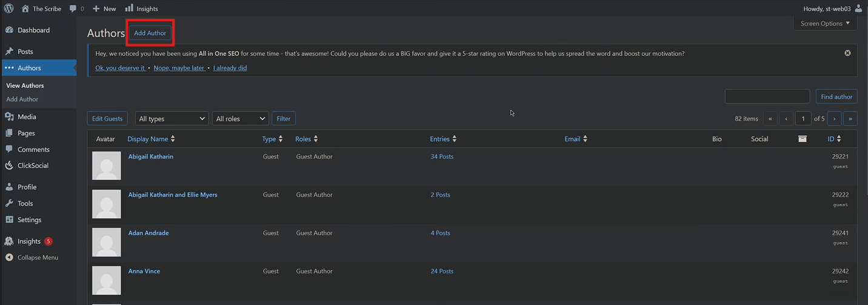Image resolution: width=868 pixels, height=305 pixels.
Task: Click the Edit Guests button
Action: click(x=107, y=119)
